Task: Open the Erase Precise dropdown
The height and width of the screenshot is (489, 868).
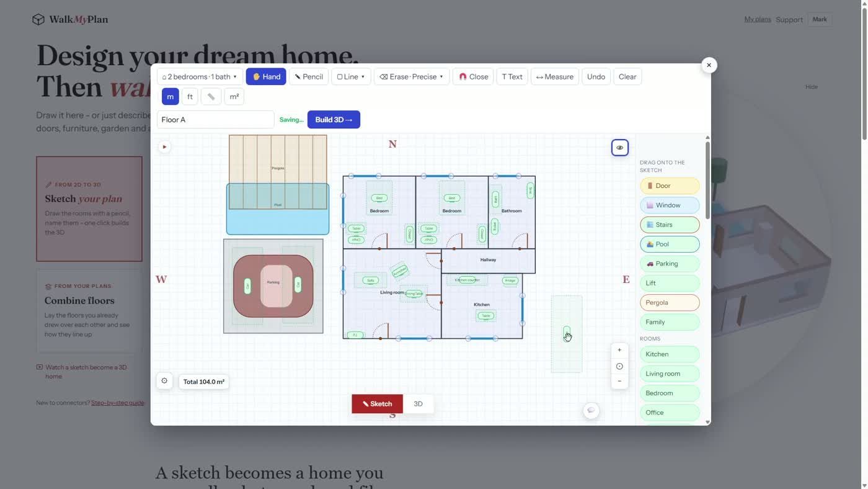Action: pyautogui.click(x=412, y=76)
